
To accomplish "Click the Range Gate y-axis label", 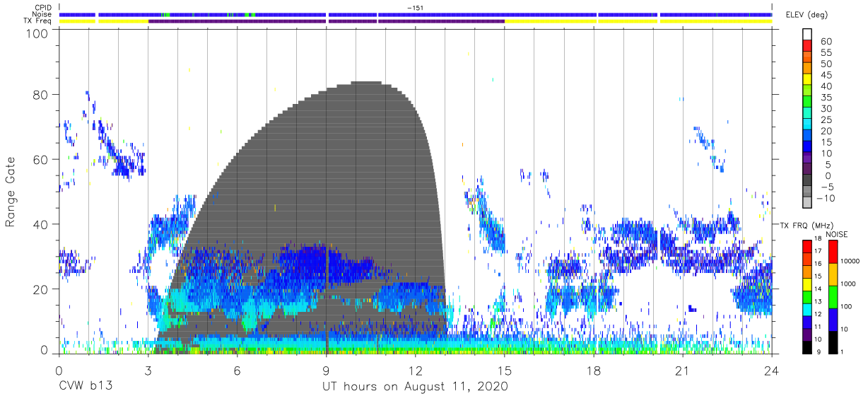I will pos(11,192).
